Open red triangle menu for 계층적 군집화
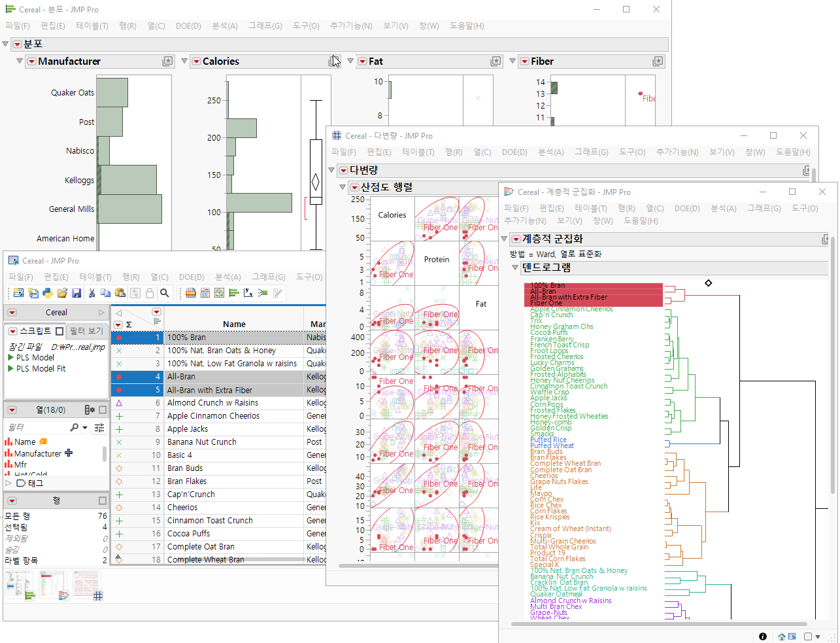840x643 pixels. pos(516,239)
